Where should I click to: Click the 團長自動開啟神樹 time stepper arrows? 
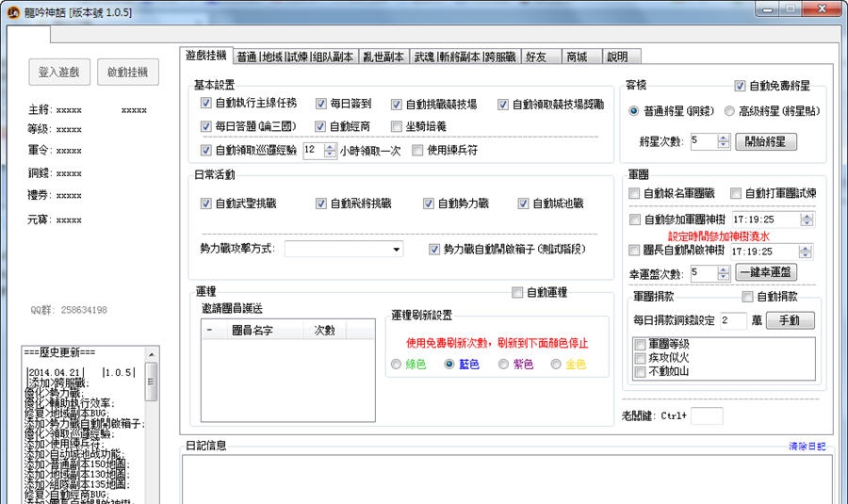click(806, 252)
